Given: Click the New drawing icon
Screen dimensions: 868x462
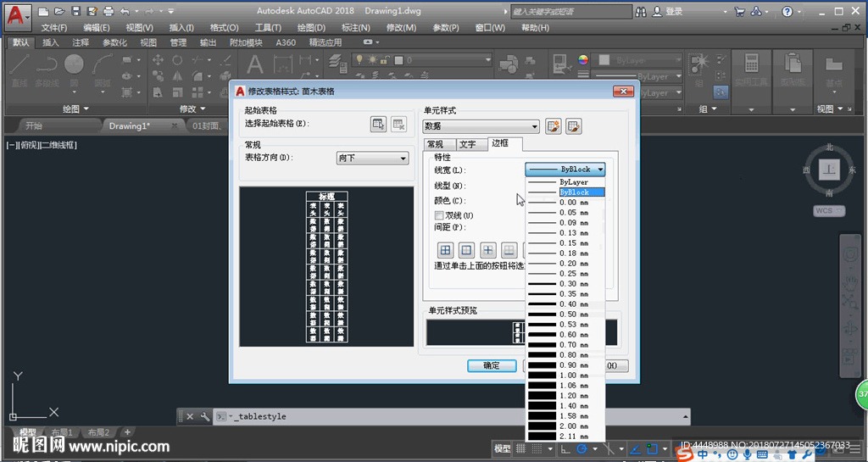Looking at the screenshot, I should 43,11.
